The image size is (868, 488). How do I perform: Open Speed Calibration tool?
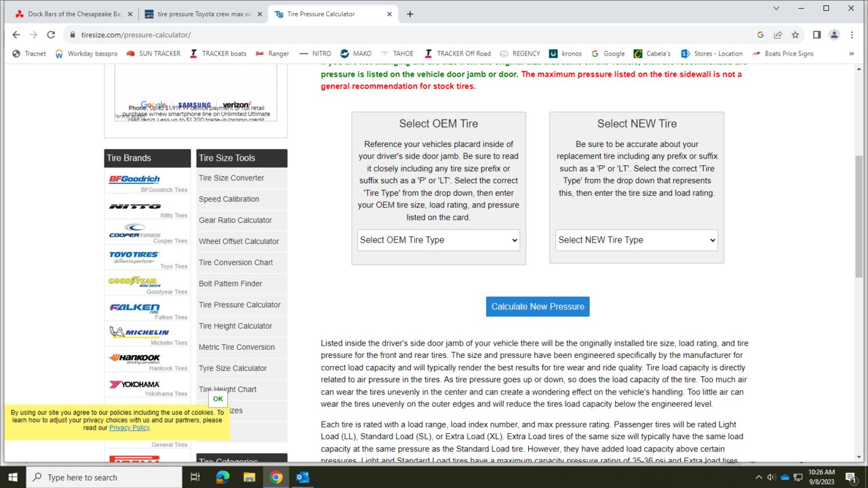coord(229,199)
